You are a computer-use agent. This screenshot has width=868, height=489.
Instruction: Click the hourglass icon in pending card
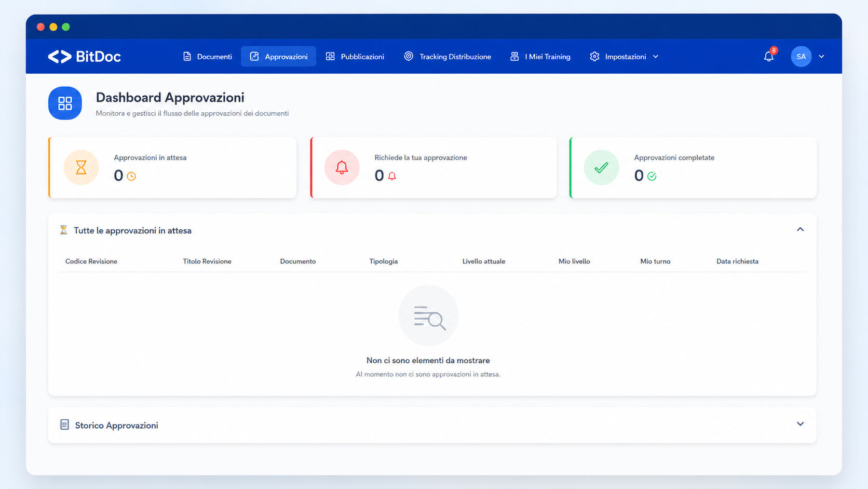[81, 167]
